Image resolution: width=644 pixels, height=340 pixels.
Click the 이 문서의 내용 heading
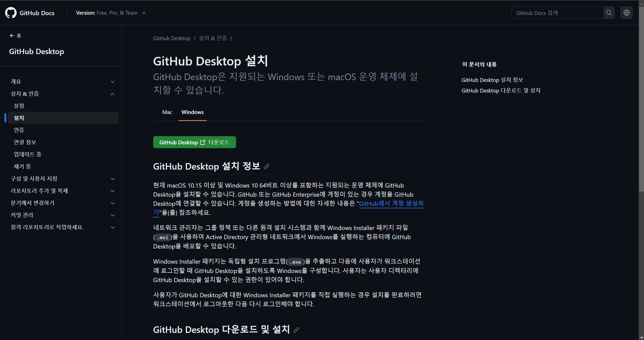click(479, 64)
